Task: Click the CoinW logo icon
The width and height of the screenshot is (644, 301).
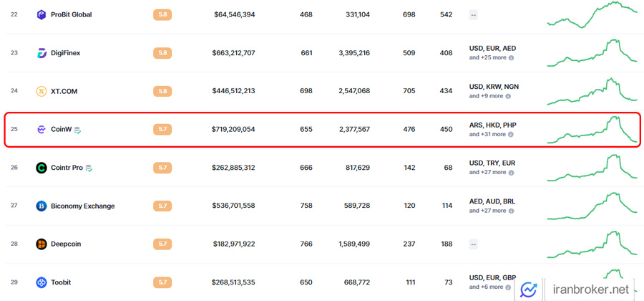Action: pyautogui.click(x=42, y=130)
